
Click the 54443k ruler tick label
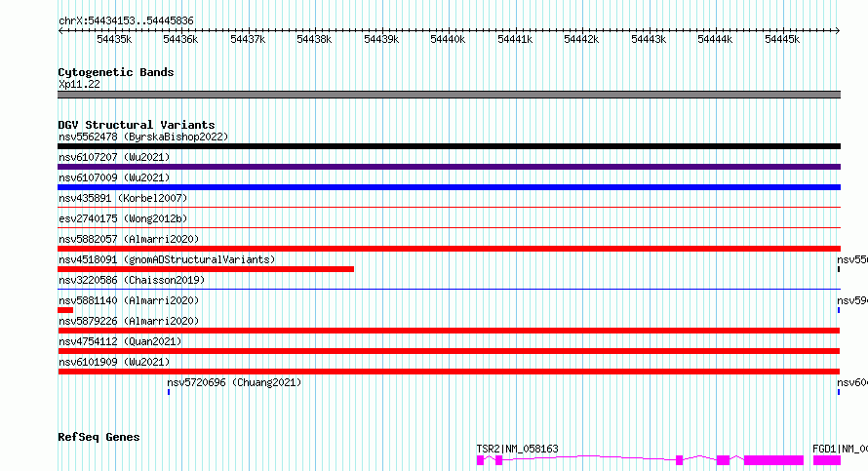(649, 39)
